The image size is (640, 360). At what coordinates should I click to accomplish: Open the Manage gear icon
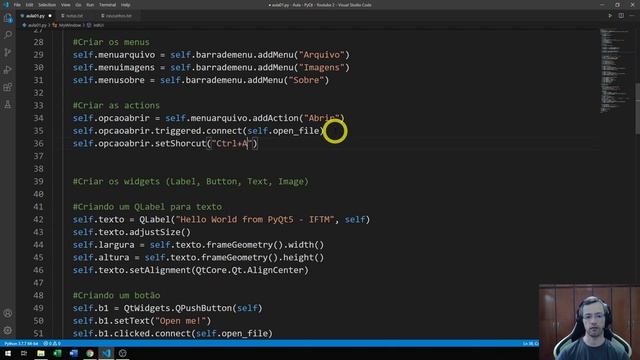coord(8,330)
